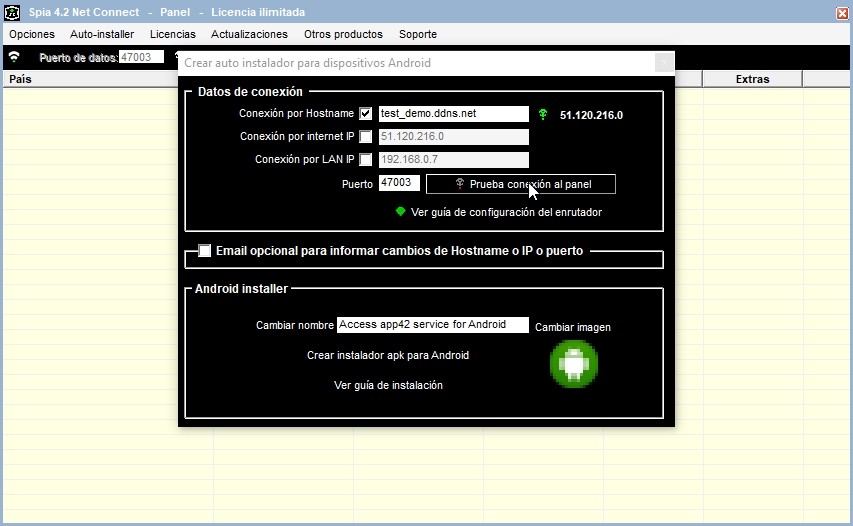Click the Extras column header
This screenshot has width=853, height=526.
point(752,79)
